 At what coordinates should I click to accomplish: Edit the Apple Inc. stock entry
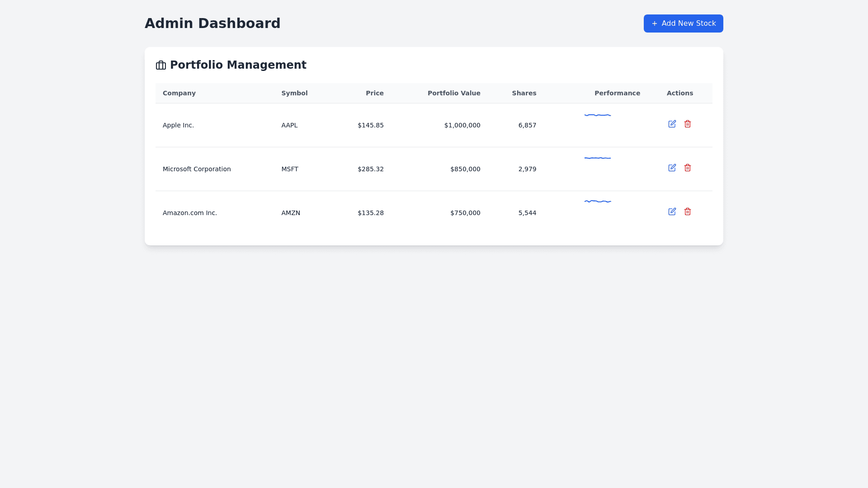coord(672,124)
